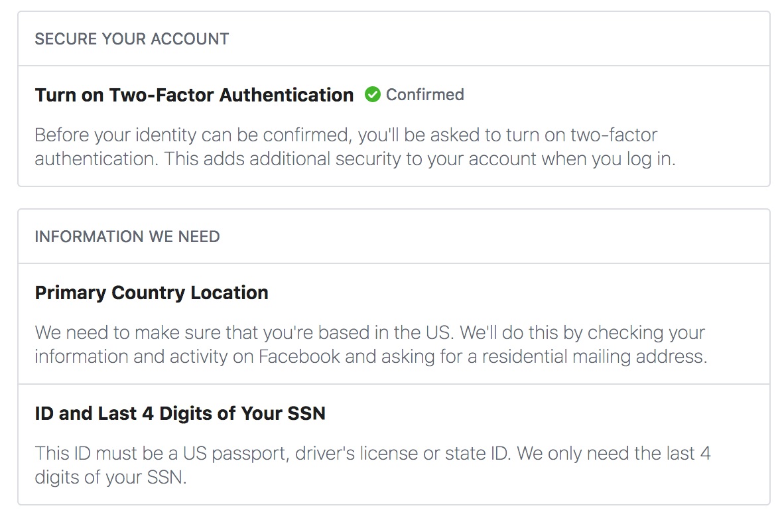Open ID and Last 4 Digits heading
The image size is (780, 532).
tap(180, 414)
